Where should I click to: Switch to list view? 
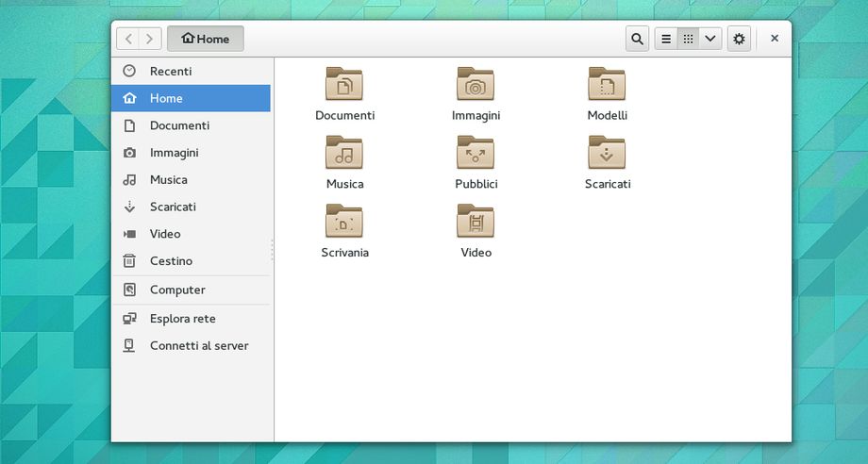(666, 39)
